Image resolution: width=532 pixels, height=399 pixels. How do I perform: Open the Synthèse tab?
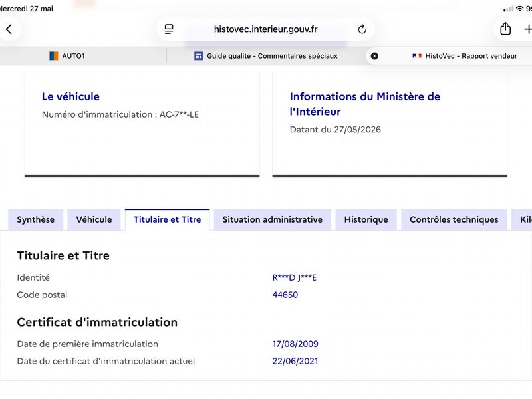36,220
